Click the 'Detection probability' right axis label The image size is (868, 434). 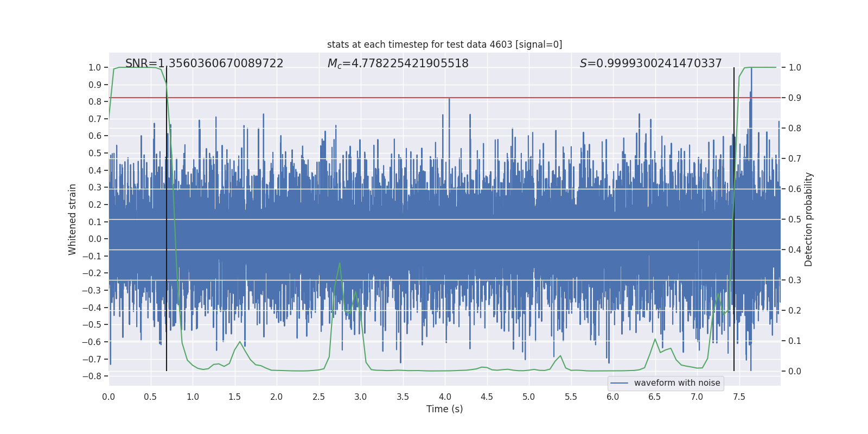[x=809, y=219]
